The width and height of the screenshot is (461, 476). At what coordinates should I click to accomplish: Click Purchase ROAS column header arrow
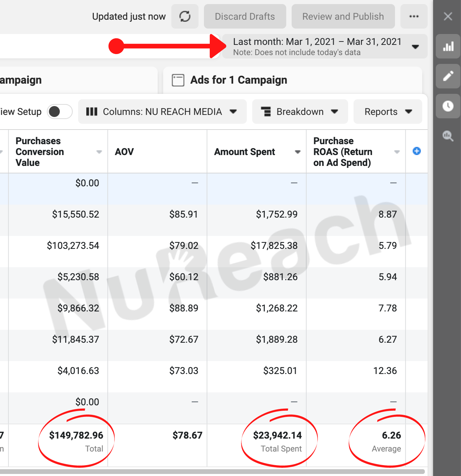pos(397,152)
